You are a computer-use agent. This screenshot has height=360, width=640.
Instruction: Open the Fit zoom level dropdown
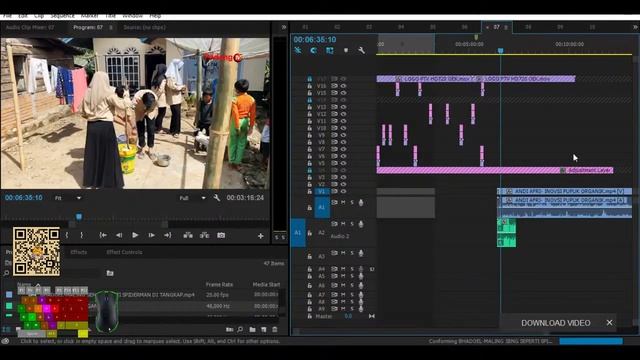[68, 198]
